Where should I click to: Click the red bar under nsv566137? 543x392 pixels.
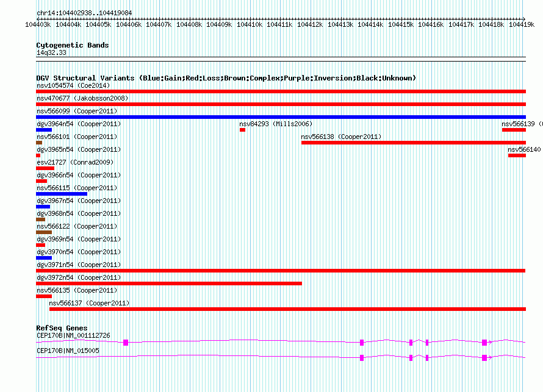click(287, 309)
